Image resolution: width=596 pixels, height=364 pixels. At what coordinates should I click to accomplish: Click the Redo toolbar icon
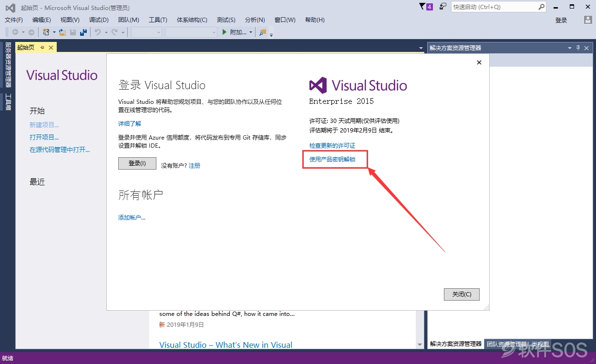click(x=114, y=32)
